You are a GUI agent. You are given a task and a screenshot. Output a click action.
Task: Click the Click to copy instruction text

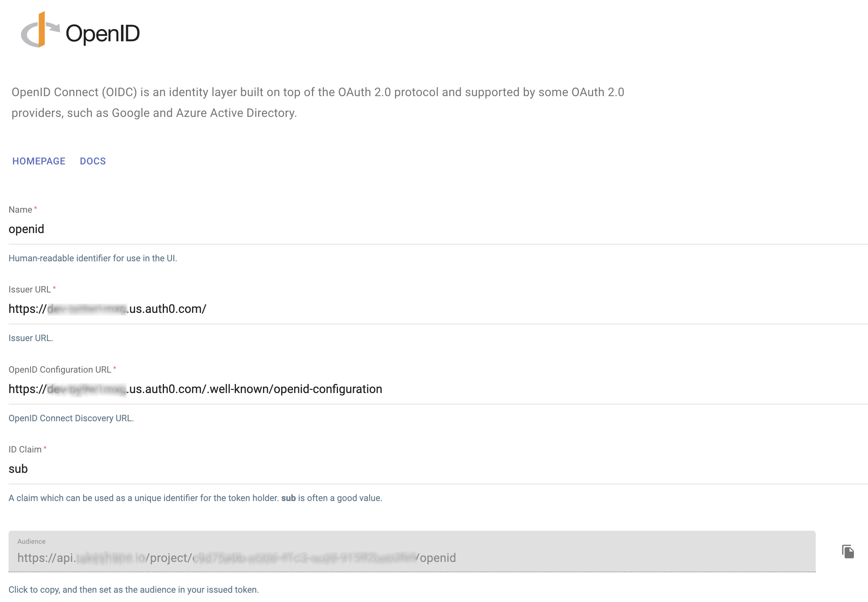(x=134, y=589)
